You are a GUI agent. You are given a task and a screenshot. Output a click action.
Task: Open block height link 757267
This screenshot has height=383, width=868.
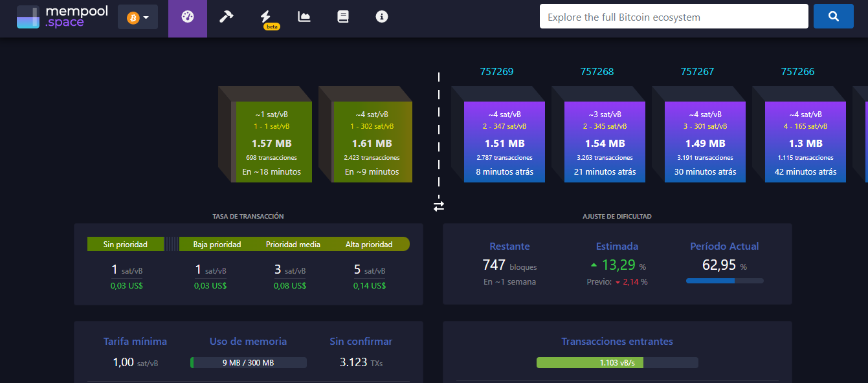697,72
